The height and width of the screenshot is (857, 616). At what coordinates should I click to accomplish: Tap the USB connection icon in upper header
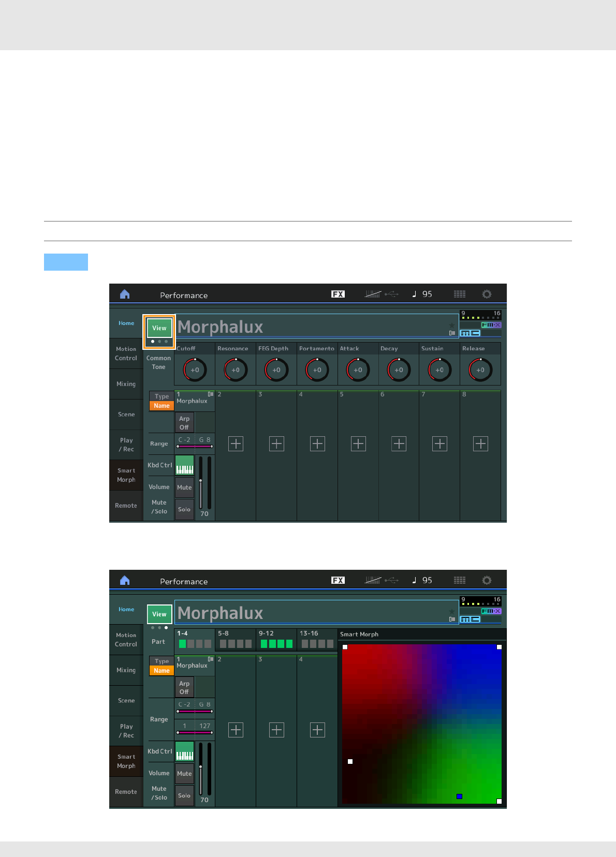coord(392,294)
